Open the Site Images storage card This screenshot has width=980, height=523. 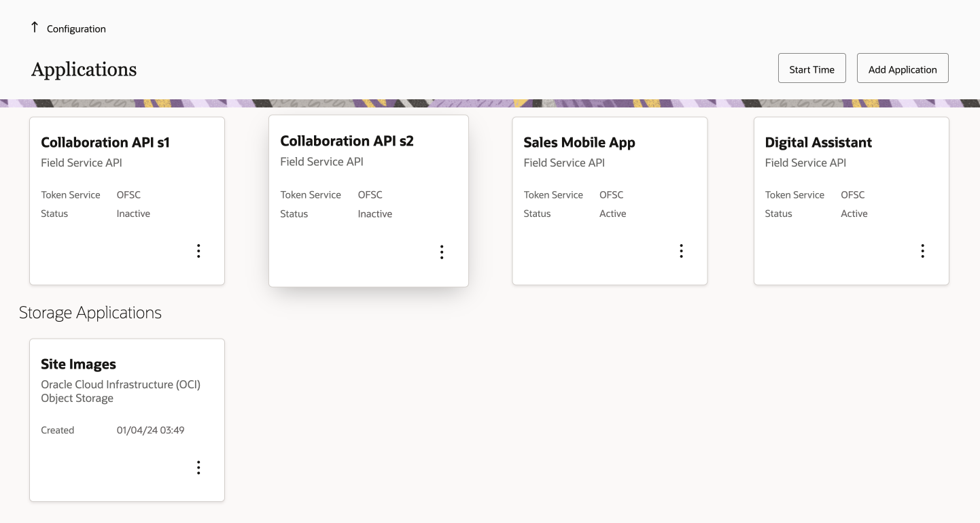(x=127, y=420)
